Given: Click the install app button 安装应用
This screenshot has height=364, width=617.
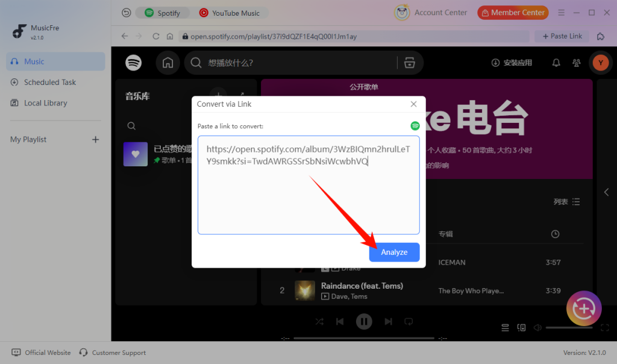Looking at the screenshot, I should tap(512, 63).
